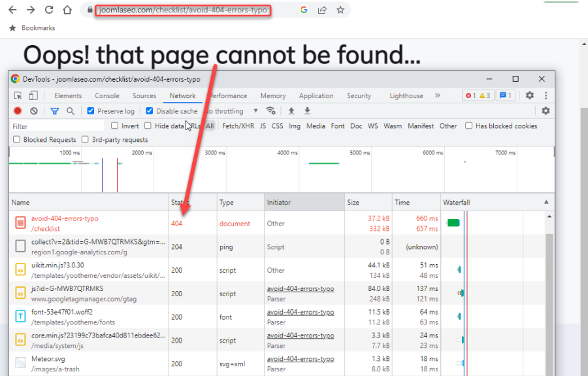Open the Lighthouse tab

click(406, 95)
